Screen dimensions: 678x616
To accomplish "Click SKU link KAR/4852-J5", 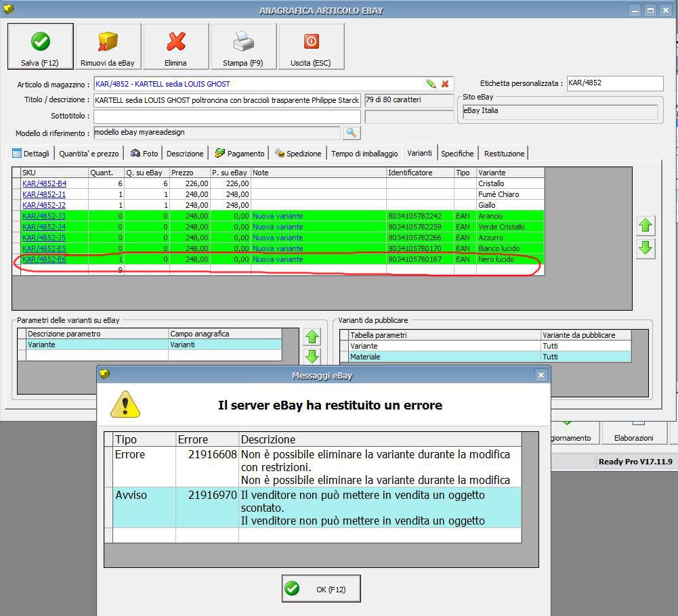I will click(x=44, y=238).
